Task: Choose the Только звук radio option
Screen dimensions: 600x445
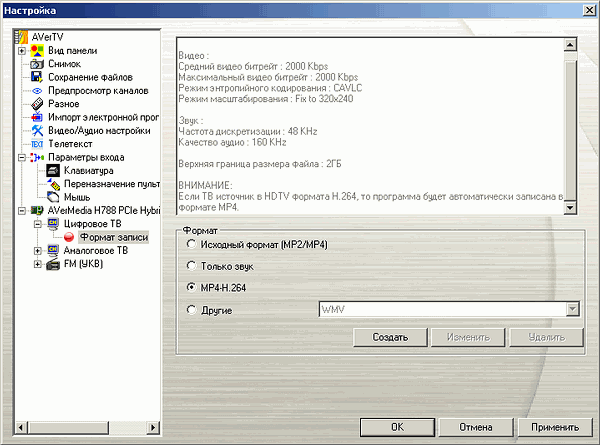Action: pyautogui.click(x=191, y=266)
